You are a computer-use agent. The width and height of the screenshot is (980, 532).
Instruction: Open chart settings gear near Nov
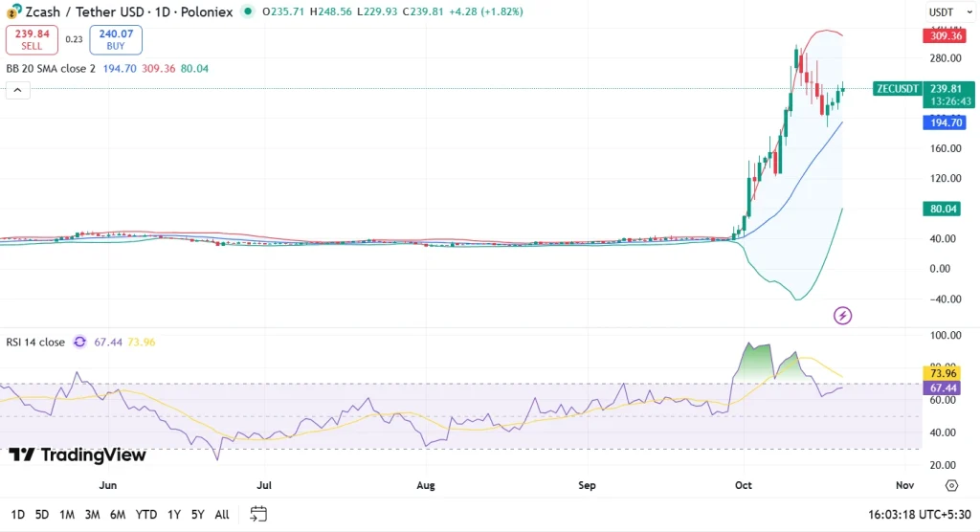tap(951, 485)
